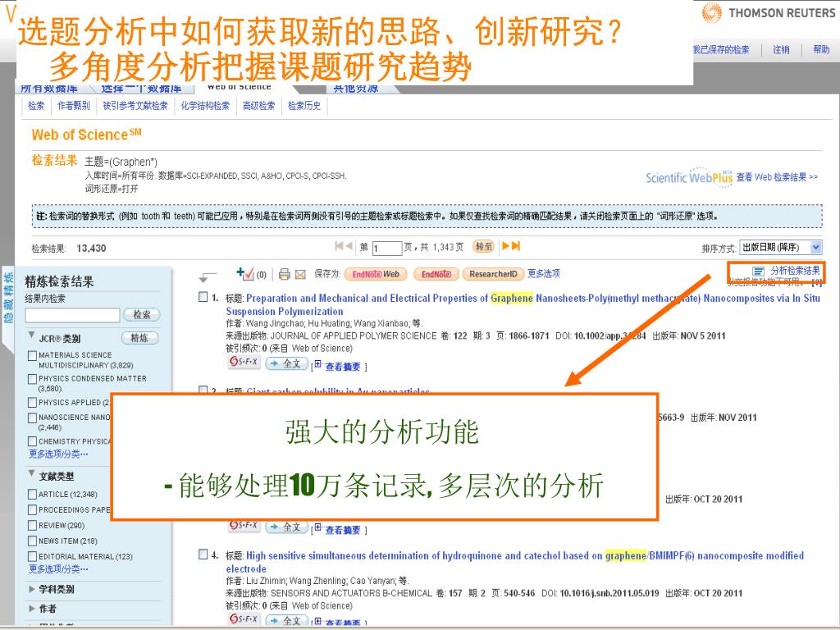The width and height of the screenshot is (840, 630).
Task: Expand the 学科类别 section
Action: pyautogui.click(x=32, y=589)
